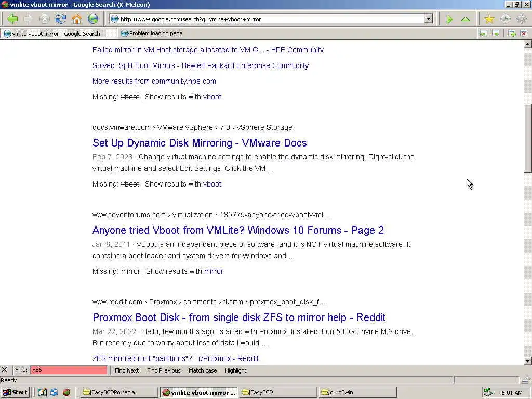Toggle Match case in Find bar

[203, 370]
